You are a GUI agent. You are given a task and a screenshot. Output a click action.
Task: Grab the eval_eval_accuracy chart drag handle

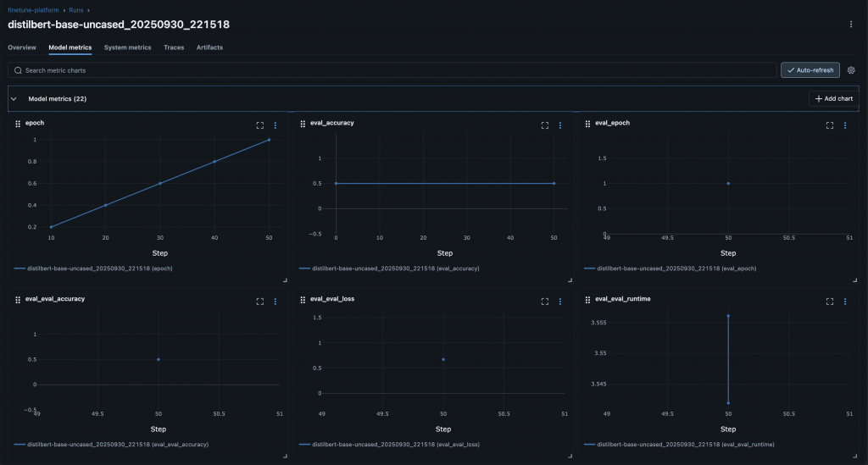(x=18, y=300)
